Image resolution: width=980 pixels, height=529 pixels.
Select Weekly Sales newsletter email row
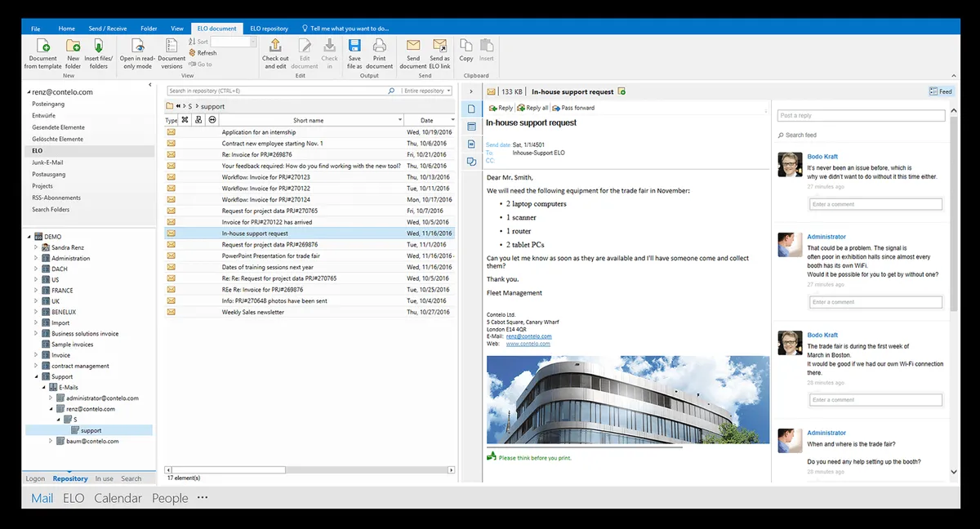click(x=310, y=312)
